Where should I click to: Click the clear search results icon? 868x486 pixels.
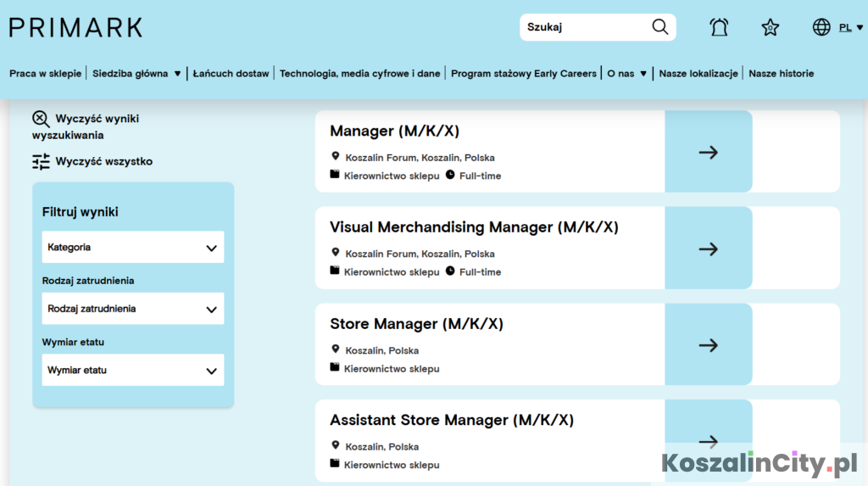click(x=41, y=120)
